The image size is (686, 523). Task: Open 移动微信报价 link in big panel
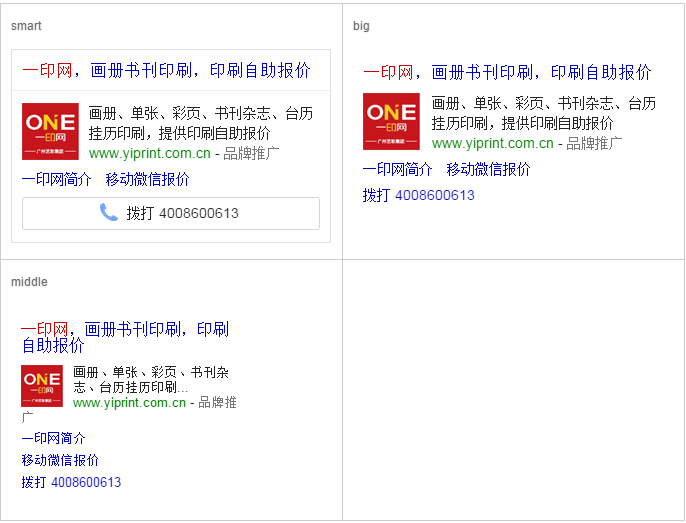coord(488,169)
